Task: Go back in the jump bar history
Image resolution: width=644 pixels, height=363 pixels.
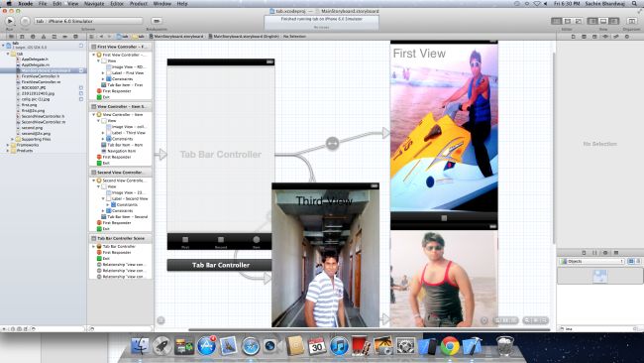Action: [x=101, y=37]
